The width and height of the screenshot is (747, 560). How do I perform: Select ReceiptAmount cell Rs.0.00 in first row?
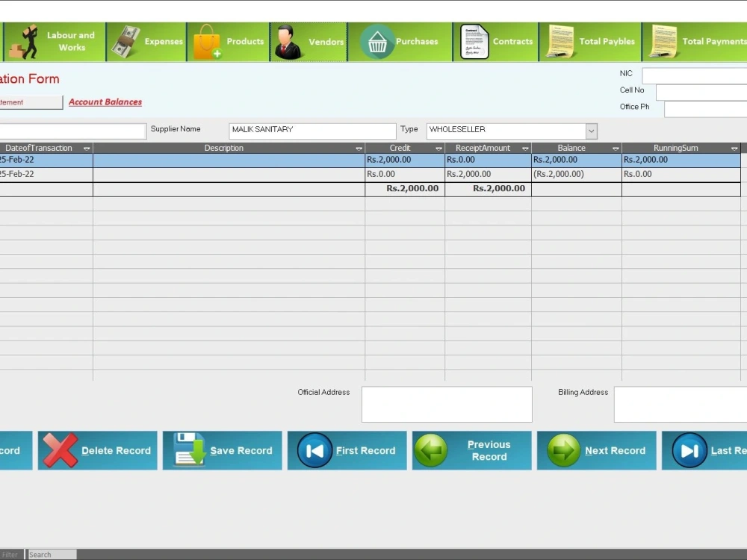[489, 160]
